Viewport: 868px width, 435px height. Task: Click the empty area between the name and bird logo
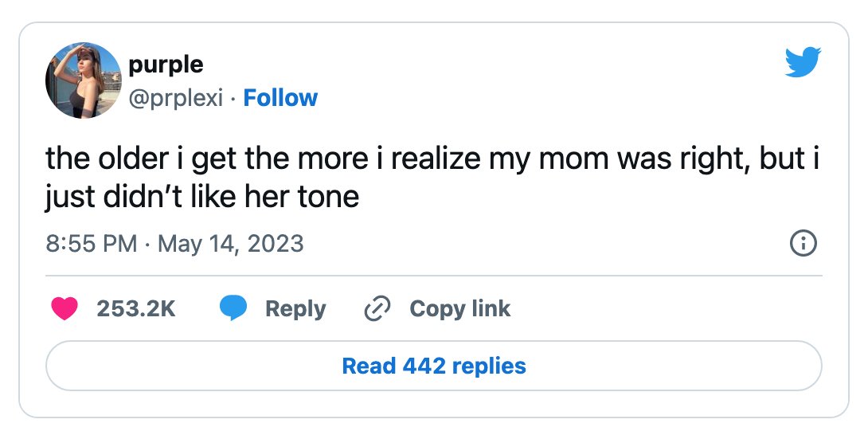[548, 77]
